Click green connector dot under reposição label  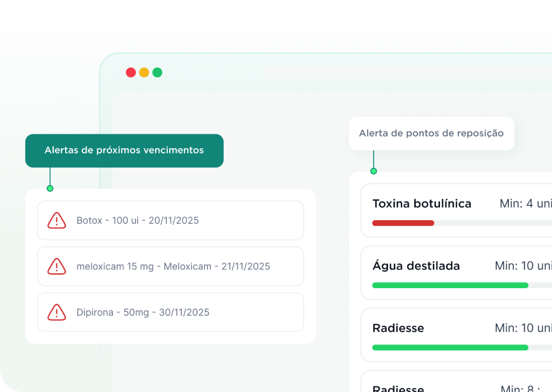(374, 171)
